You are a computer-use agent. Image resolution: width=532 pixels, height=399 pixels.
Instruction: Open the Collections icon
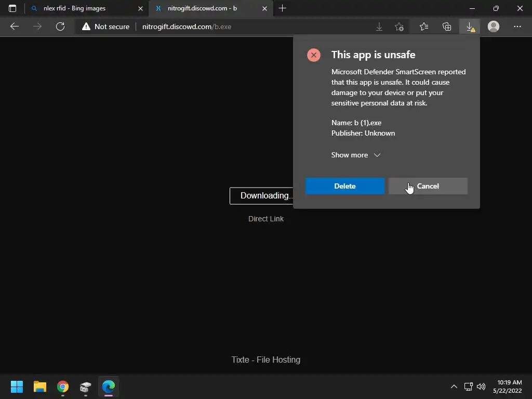pos(447,26)
